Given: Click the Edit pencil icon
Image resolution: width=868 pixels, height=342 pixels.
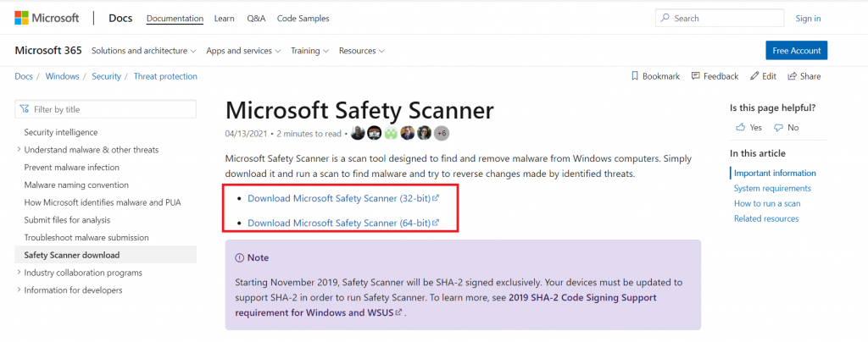Looking at the screenshot, I should (754, 76).
